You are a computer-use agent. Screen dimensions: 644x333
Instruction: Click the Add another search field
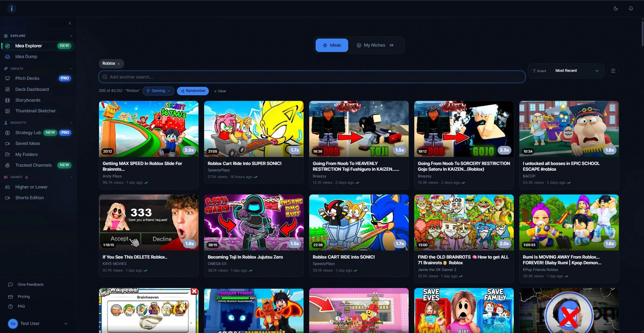pos(312,77)
